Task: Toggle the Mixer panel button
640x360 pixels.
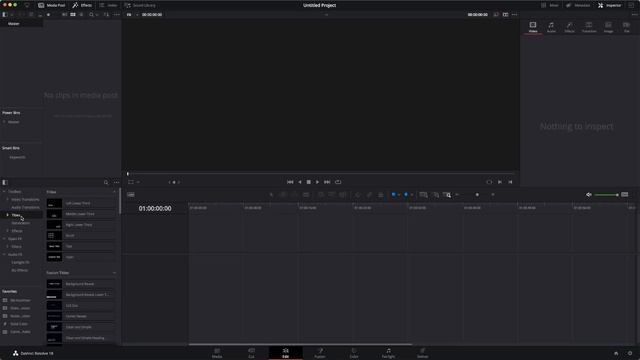Action: coord(549,5)
